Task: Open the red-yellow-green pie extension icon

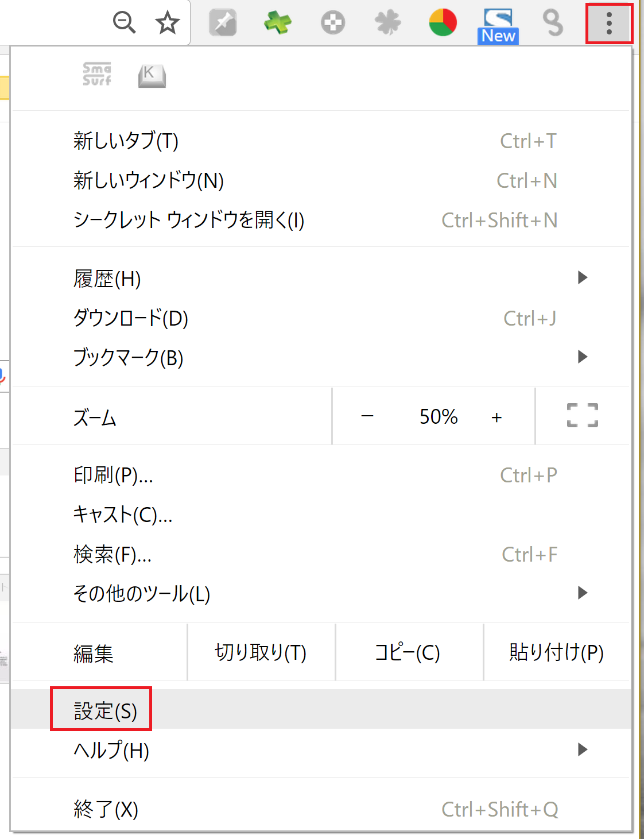Action: coord(443,23)
